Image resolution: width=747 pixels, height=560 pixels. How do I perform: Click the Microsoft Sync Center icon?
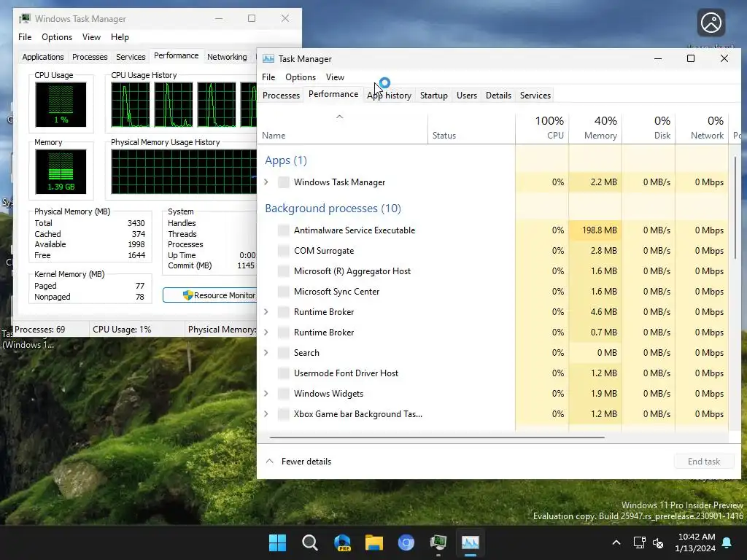(284, 292)
